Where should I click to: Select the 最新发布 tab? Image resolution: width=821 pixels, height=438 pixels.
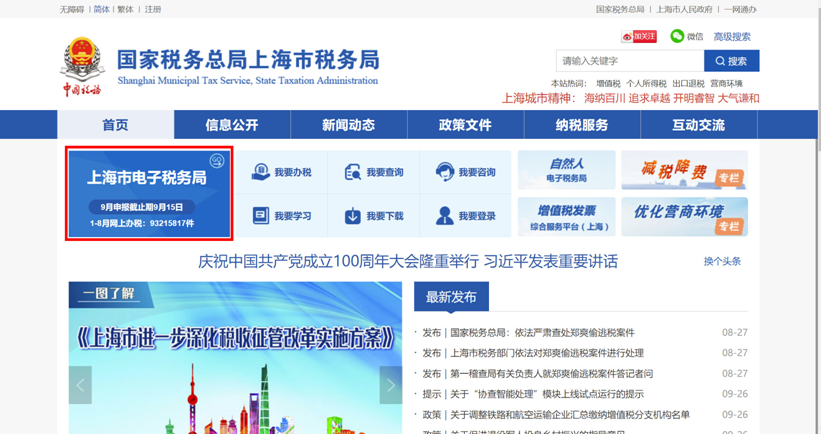(451, 297)
